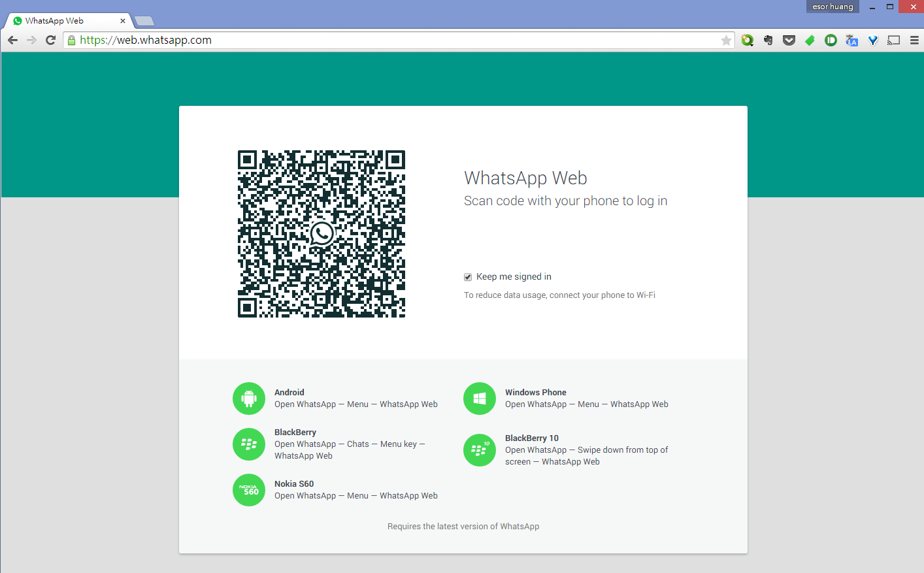This screenshot has width=924, height=573.
Task: Open the Chrome hamburger menu
Action: [914, 41]
